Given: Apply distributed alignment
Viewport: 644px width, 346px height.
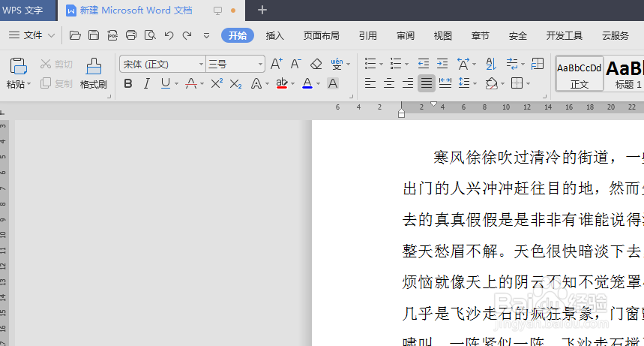Looking at the screenshot, I should coord(445,83).
